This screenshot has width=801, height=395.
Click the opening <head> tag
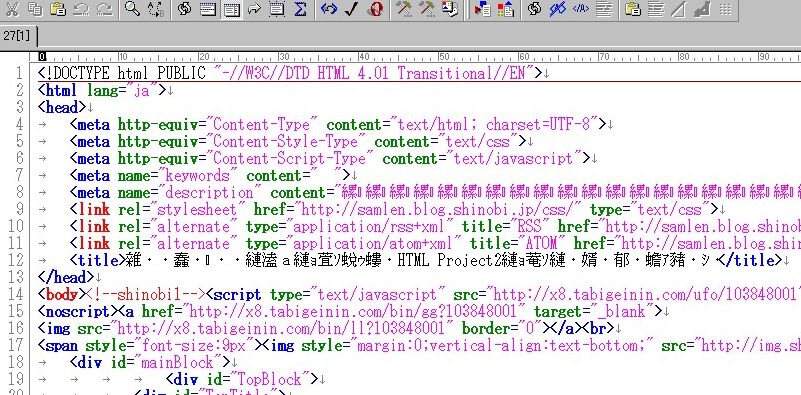(62, 107)
